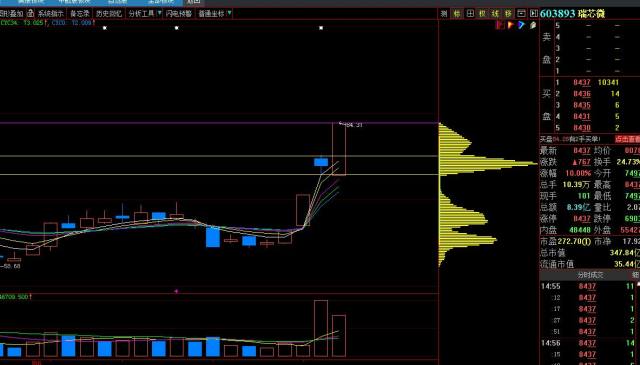Click the 涨幅 10.00% value
This screenshot has width=640, height=365.
(x=578, y=173)
